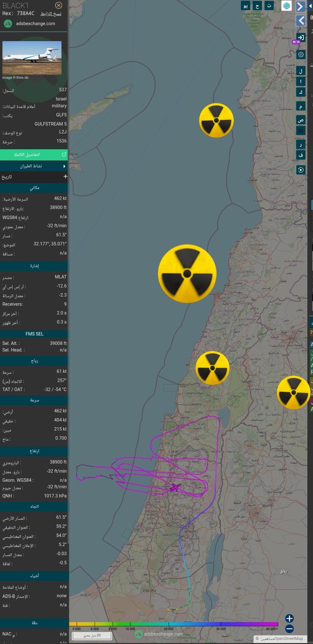Select the اتجاه direction section header

34,506
